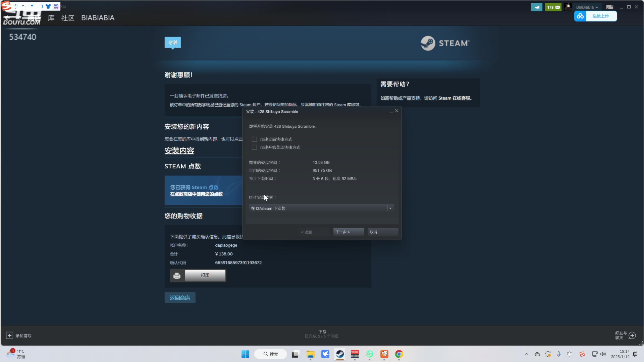The image size is (644, 362).
Task: Open clock showing 19:14 2023/1/12
Action: (x=620, y=354)
